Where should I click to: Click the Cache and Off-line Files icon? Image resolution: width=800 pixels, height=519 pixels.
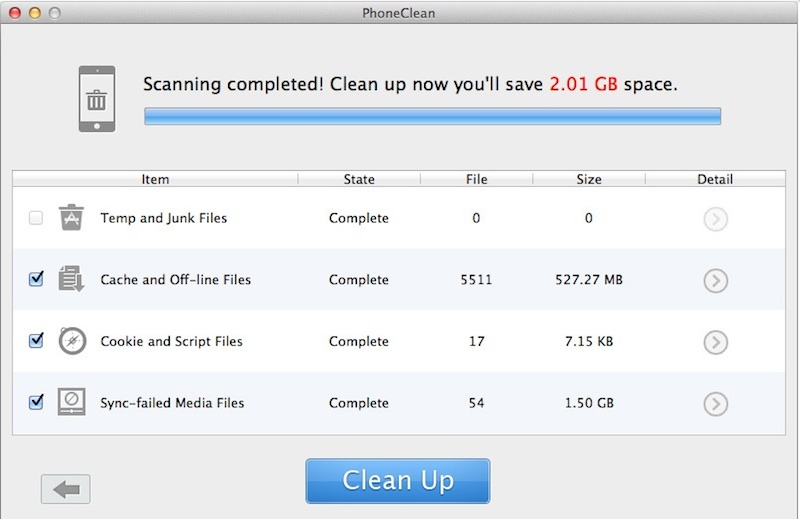[71, 280]
